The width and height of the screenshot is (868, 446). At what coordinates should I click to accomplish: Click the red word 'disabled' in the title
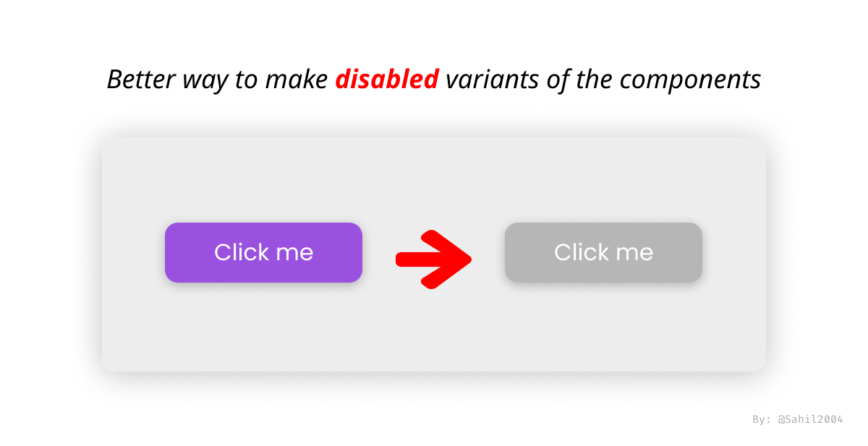point(388,80)
